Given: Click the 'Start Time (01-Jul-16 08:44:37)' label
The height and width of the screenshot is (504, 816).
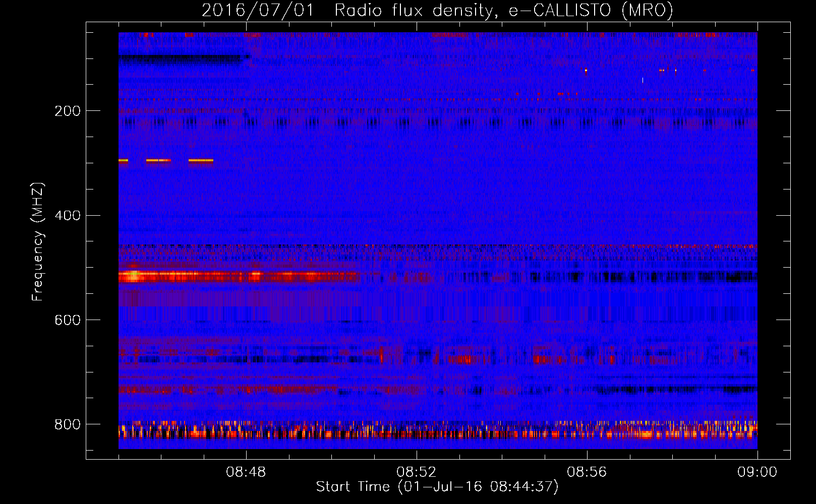Looking at the screenshot, I should (437, 487).
